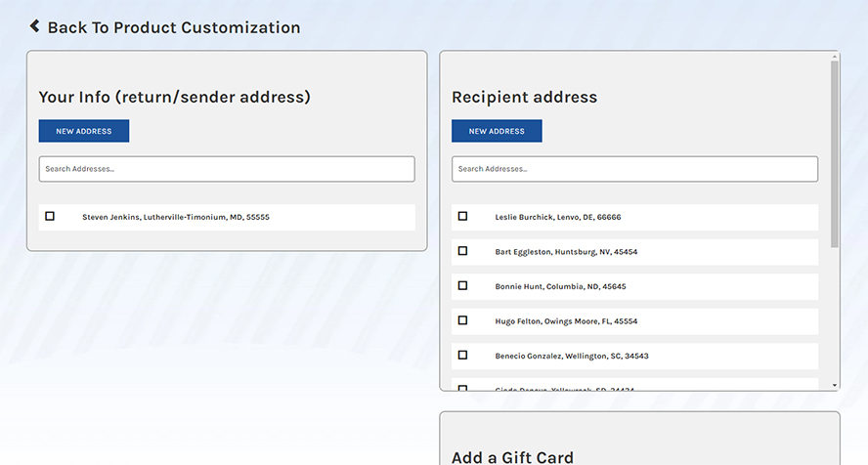The height and width of the screenshot is (465, 868).
Task: Focus the sender Search Addresses field
Action: (227, 169)
